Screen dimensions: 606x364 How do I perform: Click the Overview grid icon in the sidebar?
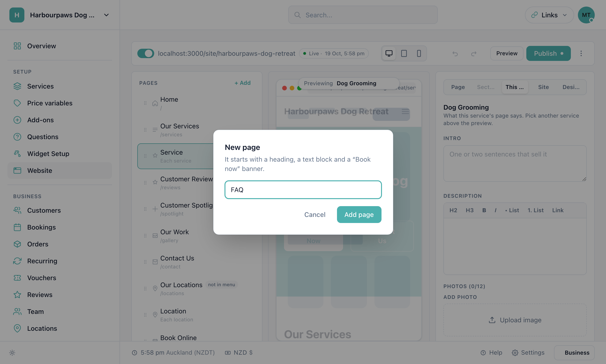(17, 46)
